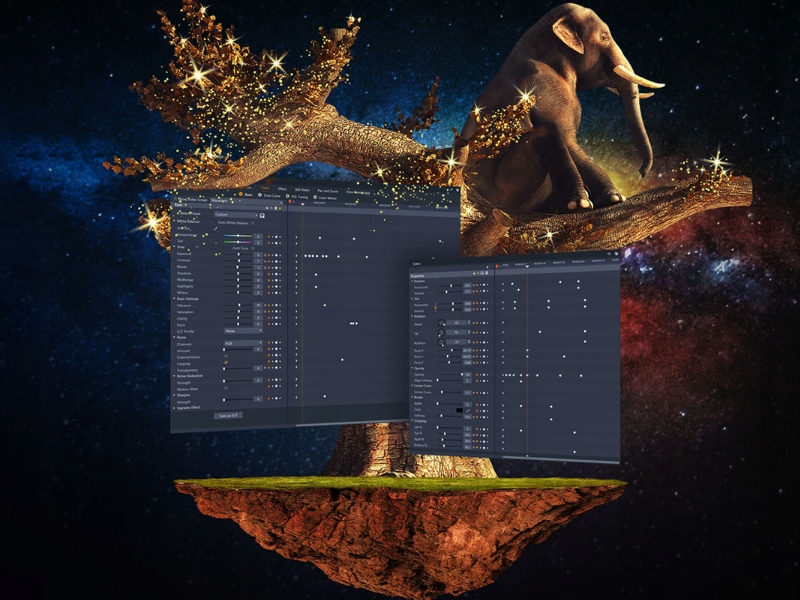Collapse the Cropping section in Editor panel
Screen dimensions: 800x600
(x=412, y=420)
